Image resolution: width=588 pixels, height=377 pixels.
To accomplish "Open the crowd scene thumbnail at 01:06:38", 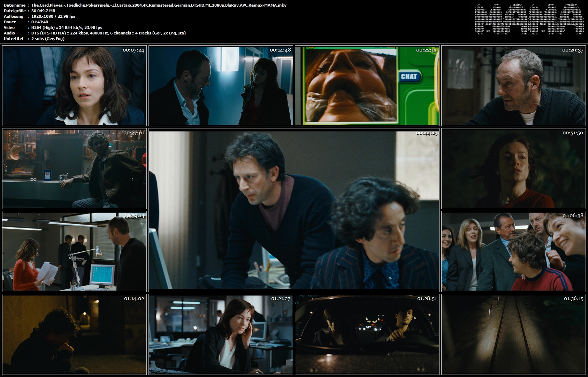I will tap(513, 251).
